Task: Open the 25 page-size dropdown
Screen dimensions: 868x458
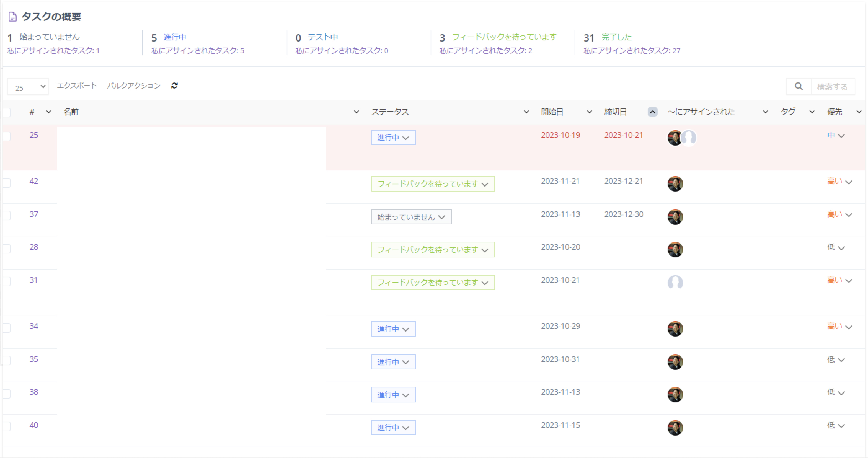Action: point(28,87)
